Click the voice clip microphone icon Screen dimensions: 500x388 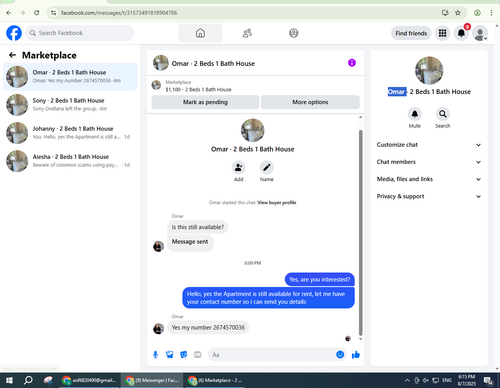click(x=155, y=355)
